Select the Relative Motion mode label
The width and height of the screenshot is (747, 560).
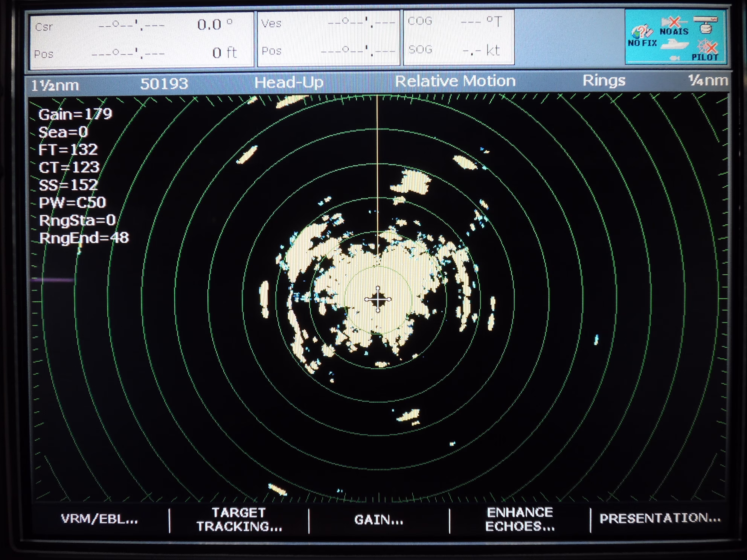pos(455,81)
